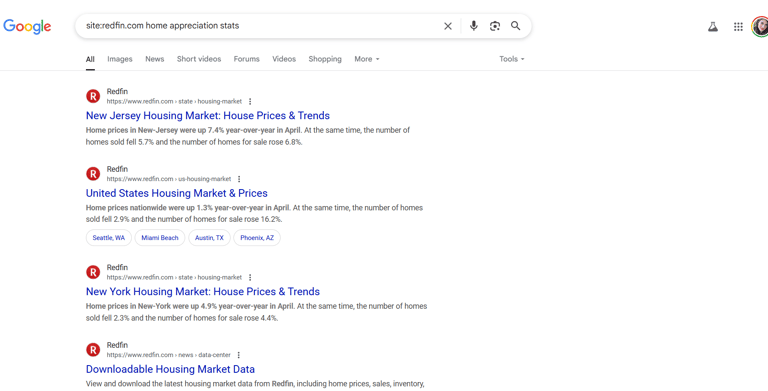The image size is (768, 391).
Task: Select the All results tab
Action: pyautogui.click(x=90, y=59)
